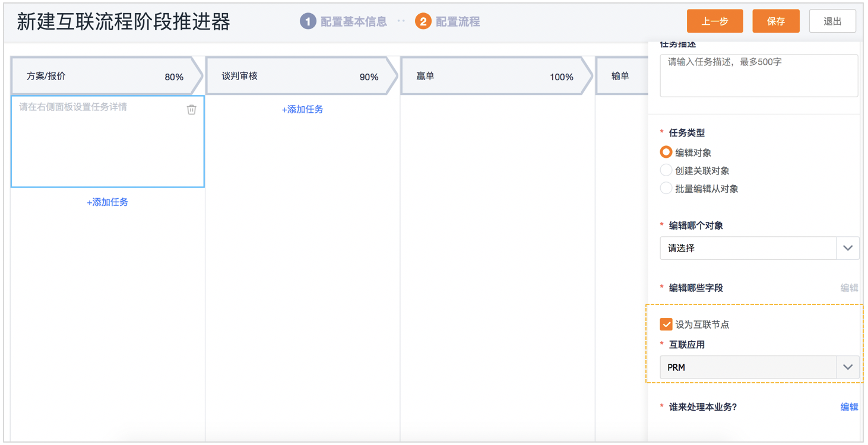This screenshot has width=868, height=445.
Task: Click 退出 button
Action: tap(832, 21)
